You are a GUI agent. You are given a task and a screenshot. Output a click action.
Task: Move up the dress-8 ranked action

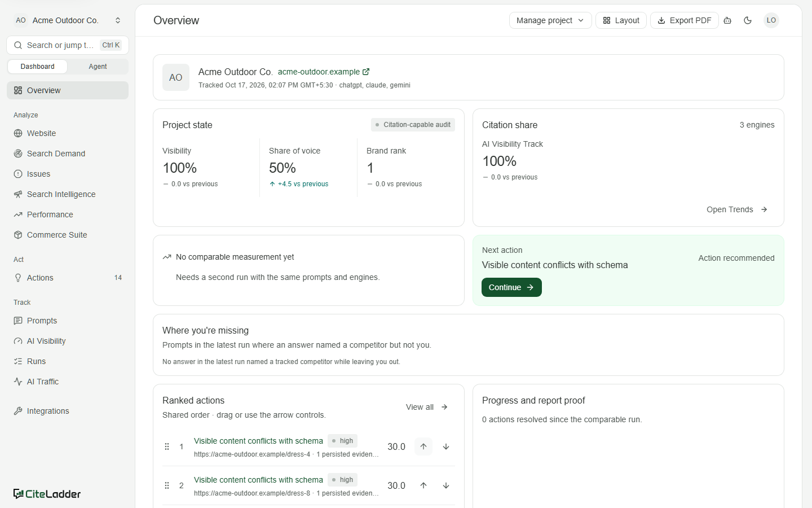(423, 485)
